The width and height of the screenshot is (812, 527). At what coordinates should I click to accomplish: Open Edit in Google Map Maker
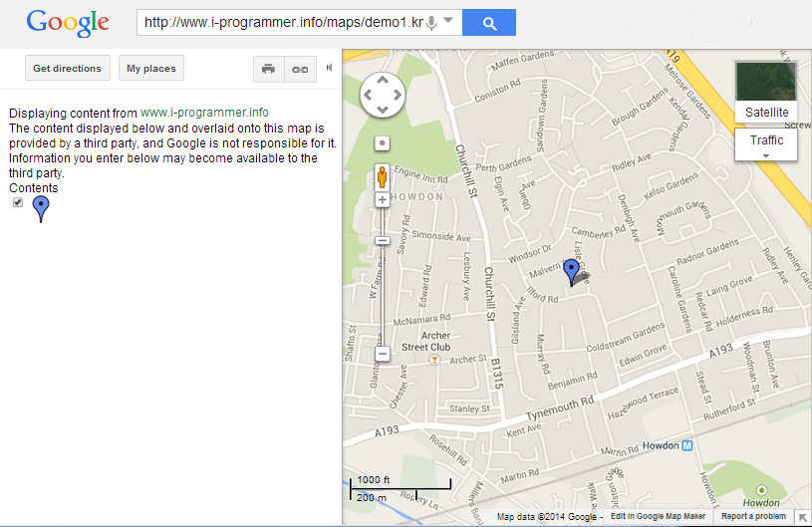658,516
